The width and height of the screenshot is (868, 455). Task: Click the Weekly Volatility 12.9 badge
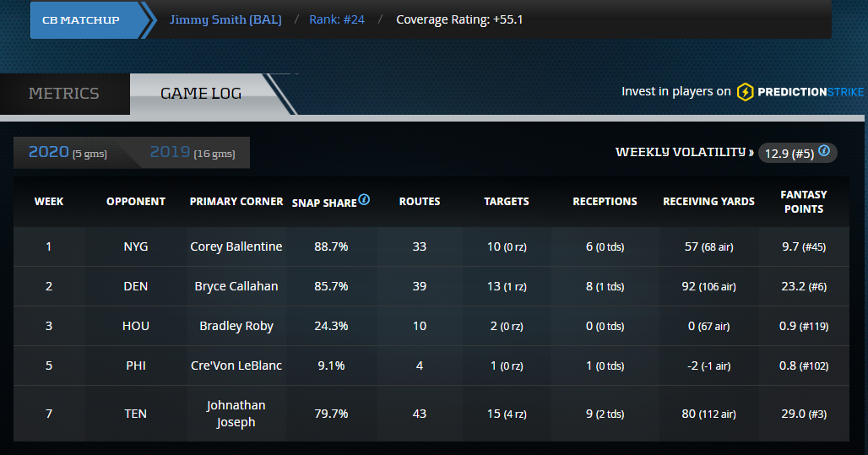coord(786,153)
